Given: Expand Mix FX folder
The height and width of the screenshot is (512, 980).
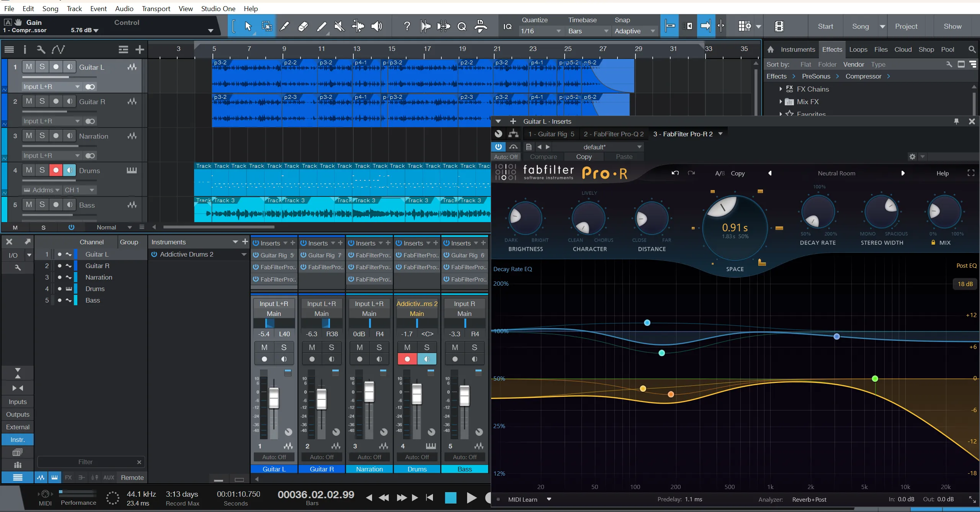Looking at the screenshot, I should click(x=781, y=102).
